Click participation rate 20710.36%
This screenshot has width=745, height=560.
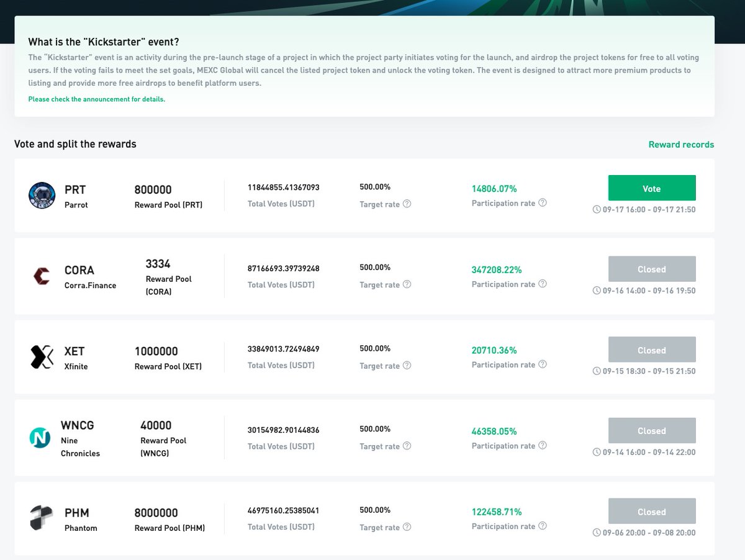pos(494,350)
